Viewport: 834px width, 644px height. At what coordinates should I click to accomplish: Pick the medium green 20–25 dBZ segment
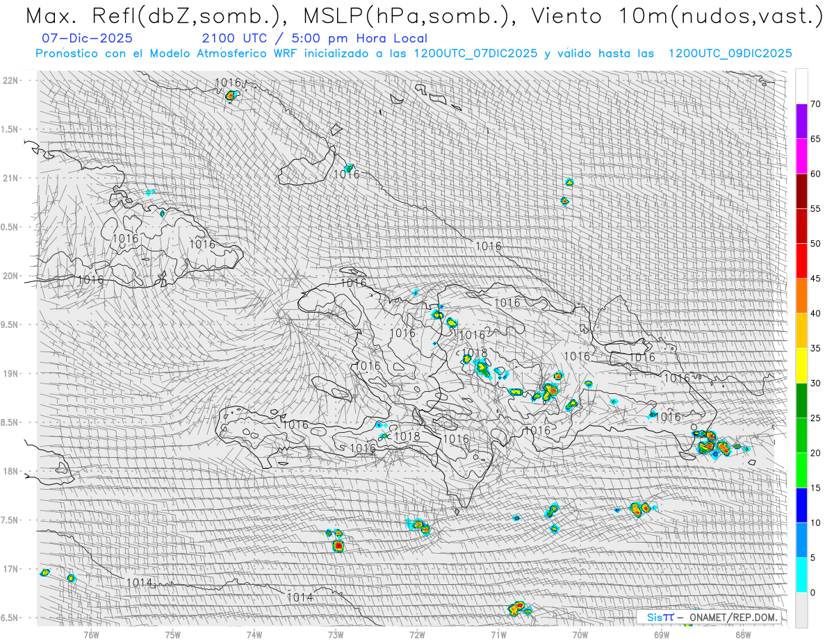801,435
